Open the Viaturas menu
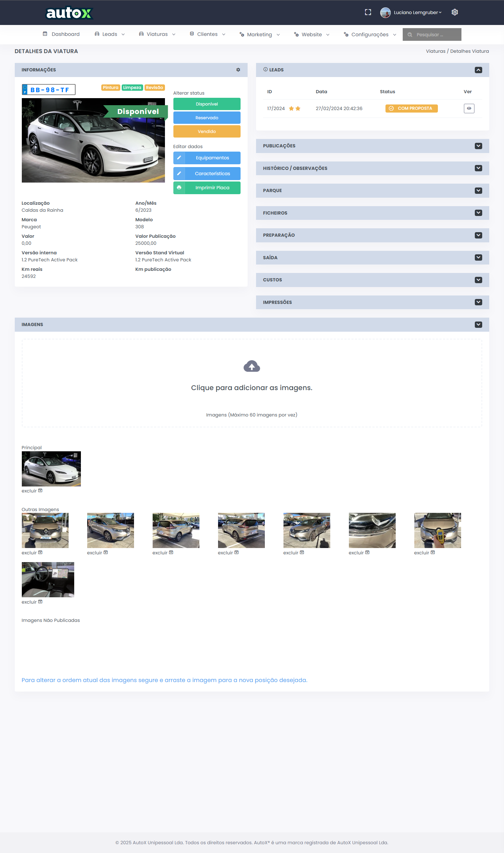Screen dimensions: 504x853 [157, 34]
